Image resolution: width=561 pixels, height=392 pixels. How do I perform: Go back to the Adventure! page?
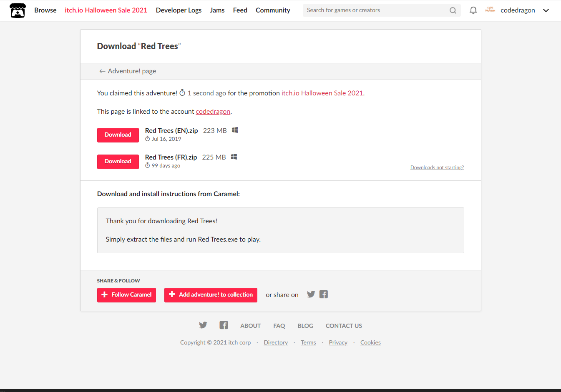point(128,71)
